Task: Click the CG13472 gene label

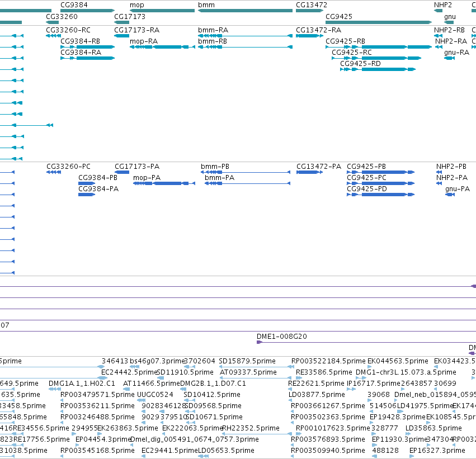Action: click(312, 5)
